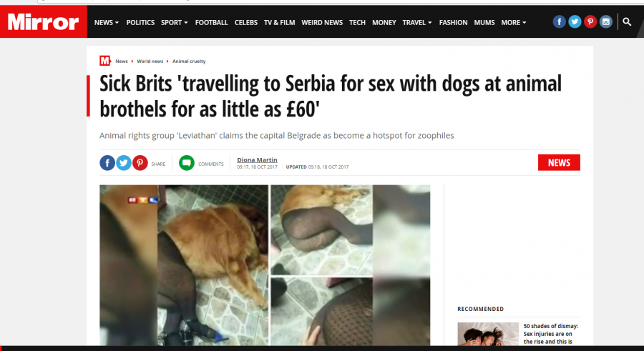Expand the MORE dropdown menu
Screen dimensions: 644x351
click(513, 23)
